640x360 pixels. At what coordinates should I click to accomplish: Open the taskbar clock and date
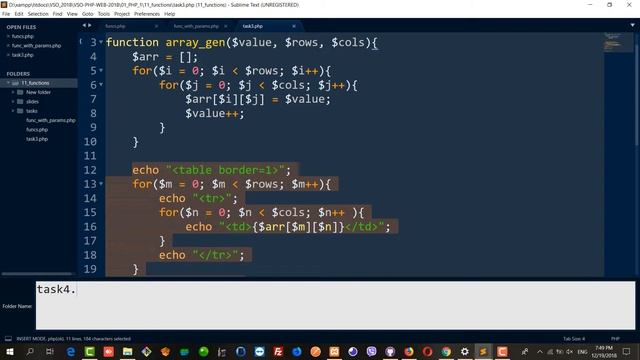(x=604, y=351)
